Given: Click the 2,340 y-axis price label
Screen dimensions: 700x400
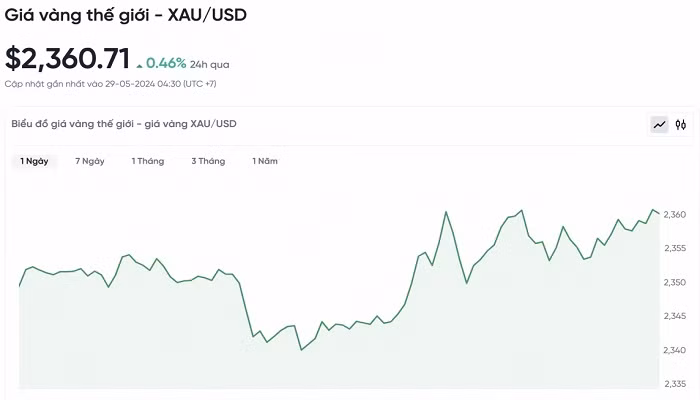Looking at the screenshot, I should [x=674, y=350].
